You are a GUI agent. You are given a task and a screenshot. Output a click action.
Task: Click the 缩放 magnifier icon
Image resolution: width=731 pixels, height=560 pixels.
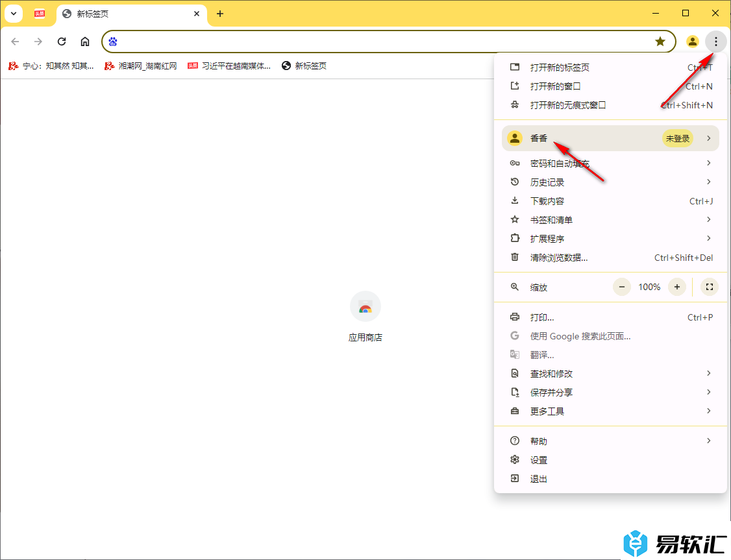click(x=515, y=287)
